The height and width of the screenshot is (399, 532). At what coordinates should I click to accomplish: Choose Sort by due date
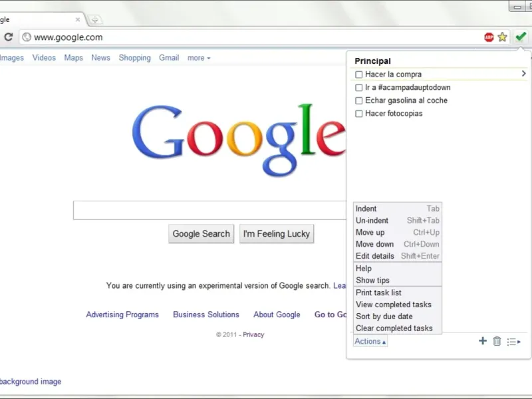tap(397, 317)
